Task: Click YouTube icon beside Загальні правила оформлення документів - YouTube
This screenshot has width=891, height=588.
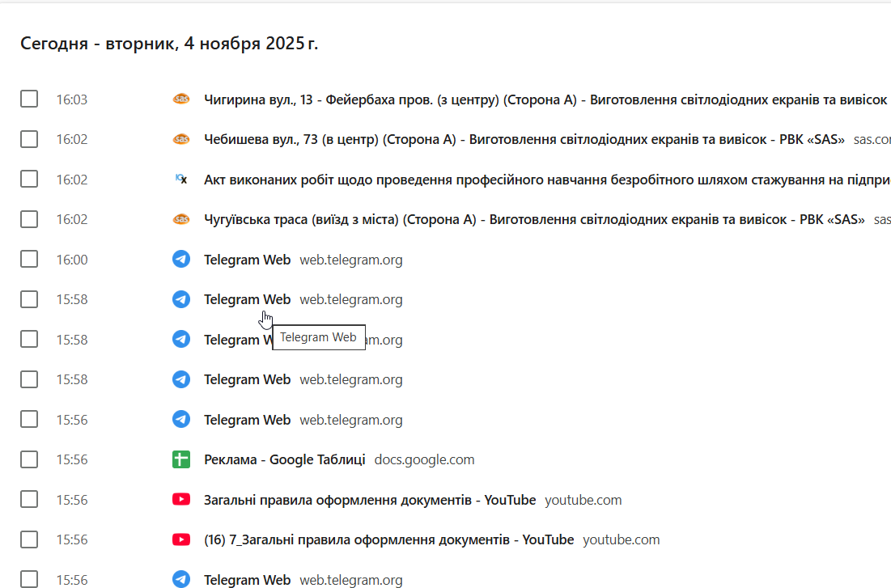Action: click(181, 499)
